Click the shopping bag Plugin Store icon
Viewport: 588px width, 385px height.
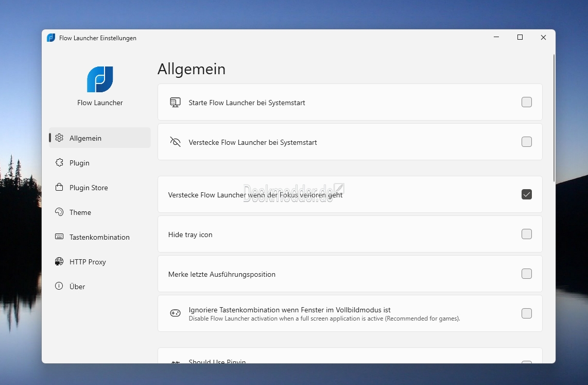pyautogui.click(x=59, y=188)
